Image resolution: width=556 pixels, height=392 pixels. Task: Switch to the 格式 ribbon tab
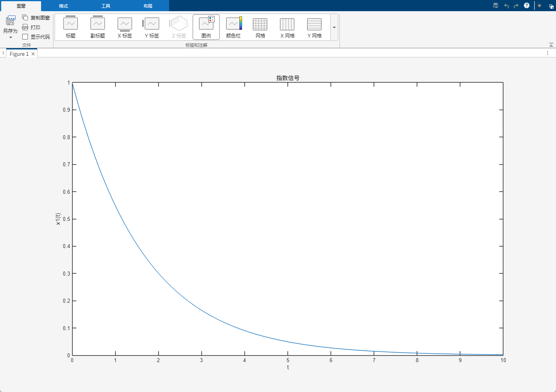(x=63, y=6)
